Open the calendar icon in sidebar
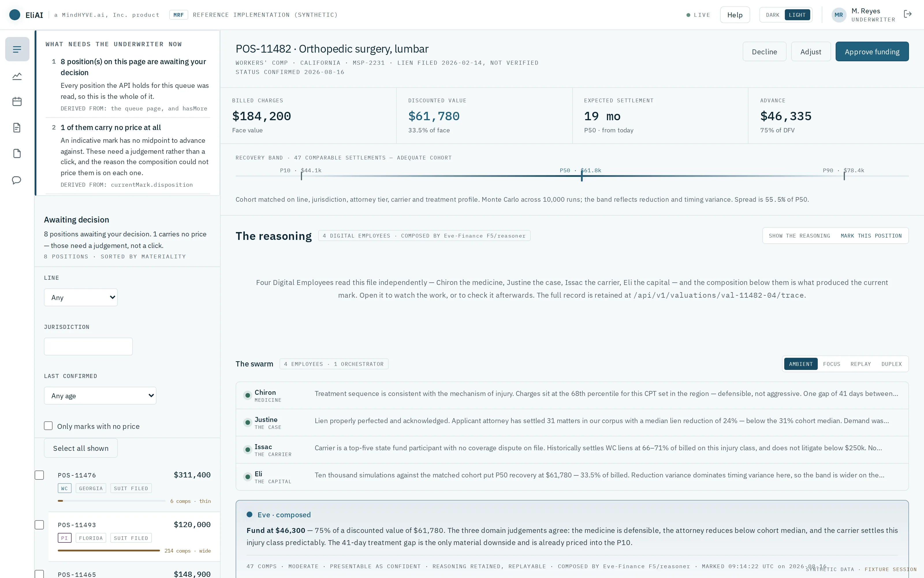Viewport: 924px width, 578px height. 17,102
